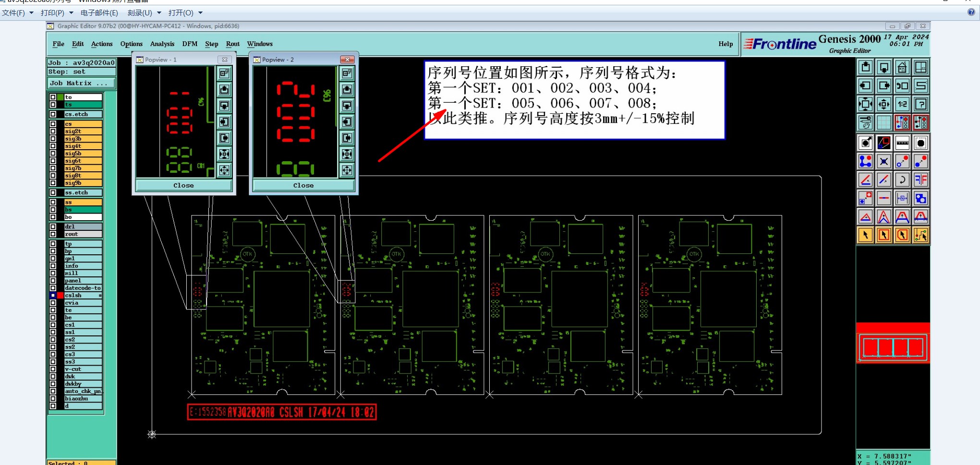
Task: Open the File menu in Graphic Editor
Action: 59,44
